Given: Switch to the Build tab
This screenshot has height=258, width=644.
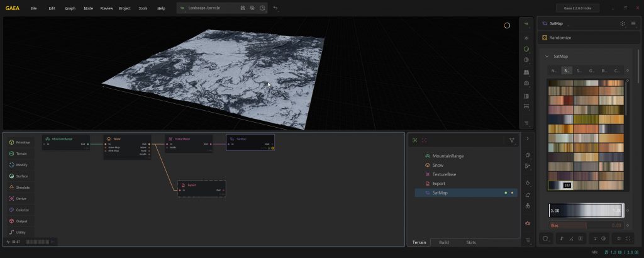Looking at the screenshot, I should point(443,242).
